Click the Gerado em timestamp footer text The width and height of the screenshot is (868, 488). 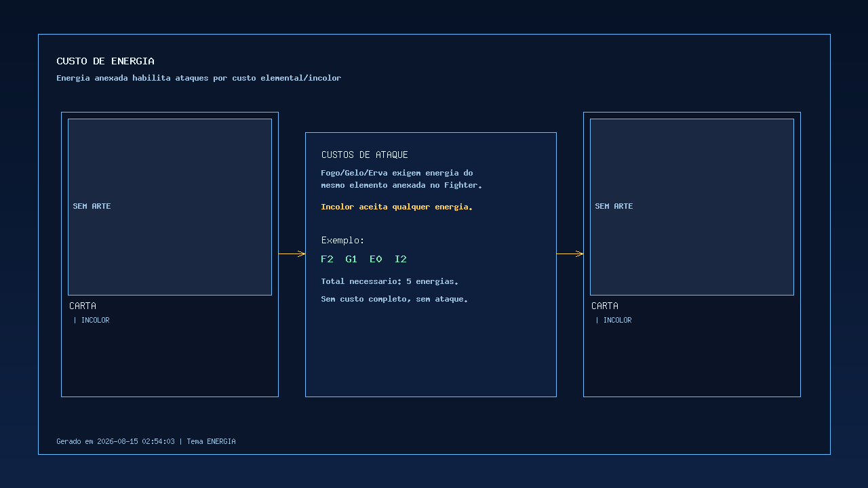(x=146, y=441)
